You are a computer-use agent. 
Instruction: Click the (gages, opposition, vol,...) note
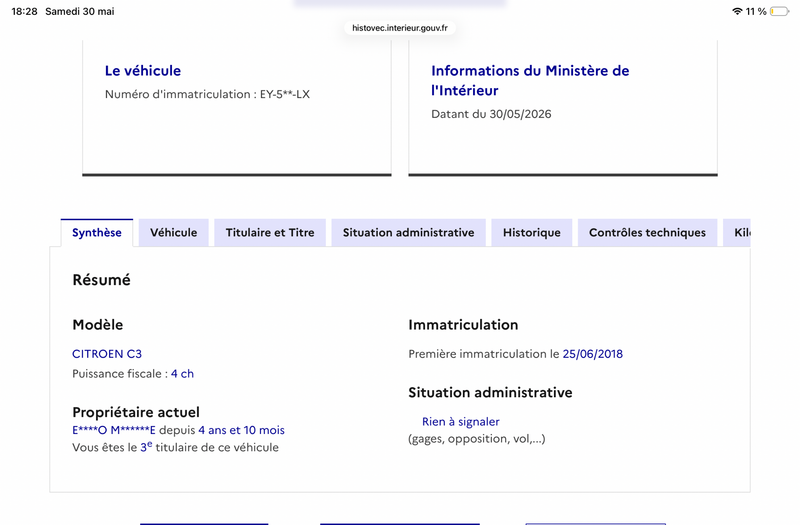[477, 439]
